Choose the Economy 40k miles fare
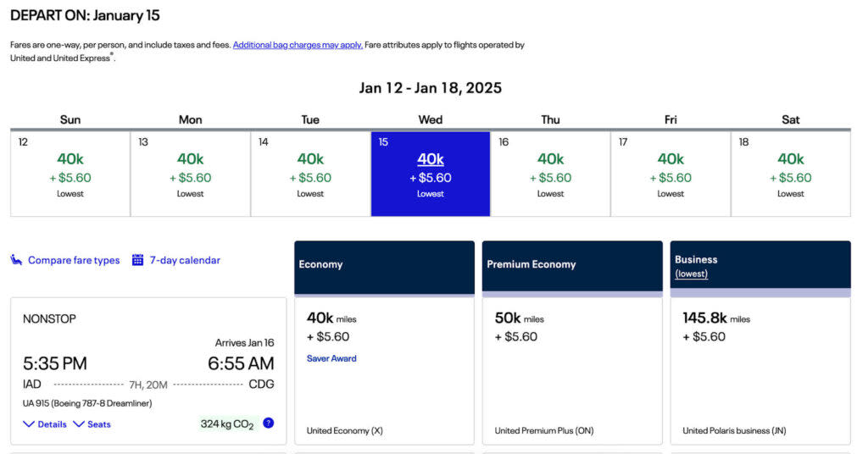Screen dimensions: 868x454 [384, 370]
